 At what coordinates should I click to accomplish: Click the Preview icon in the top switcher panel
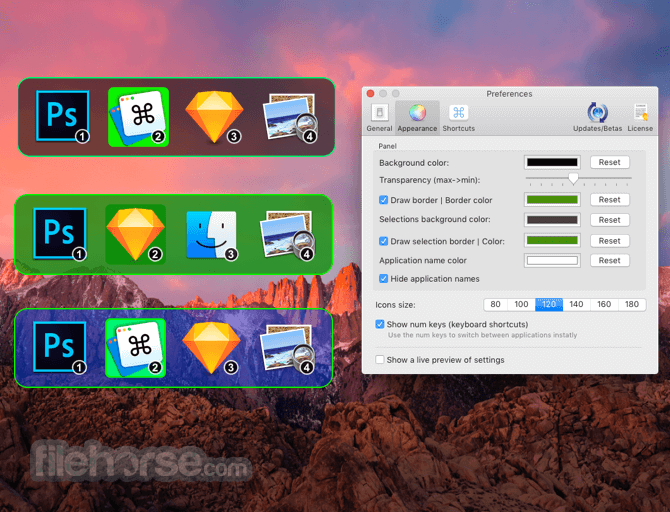click(x=290, y=117)
